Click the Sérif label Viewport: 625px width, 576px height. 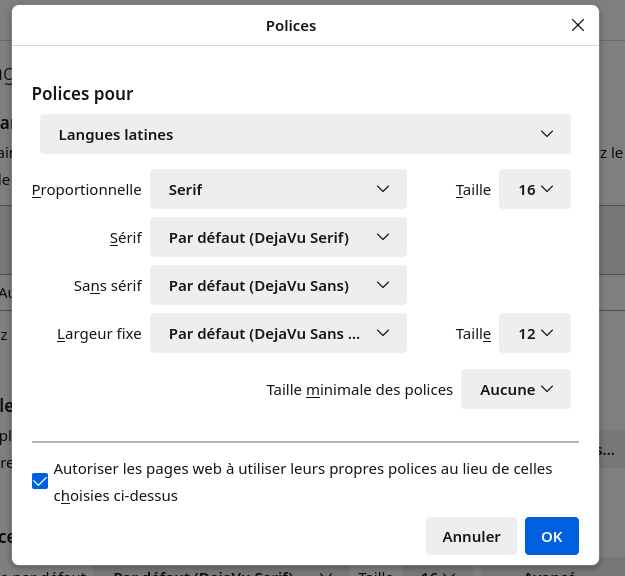tap(126, 238)
